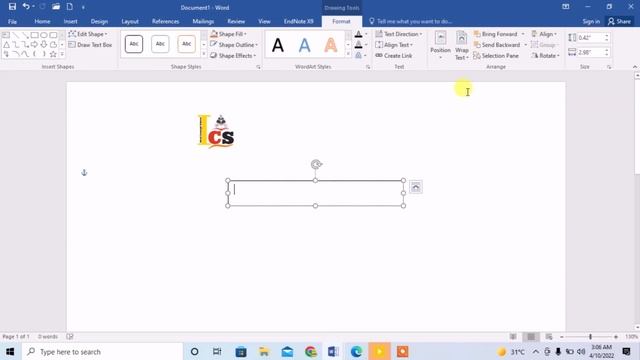The height and width of the screenshot is (360, 640).
Task: Click the Undo arrow icon
Action: coord(26,7)
